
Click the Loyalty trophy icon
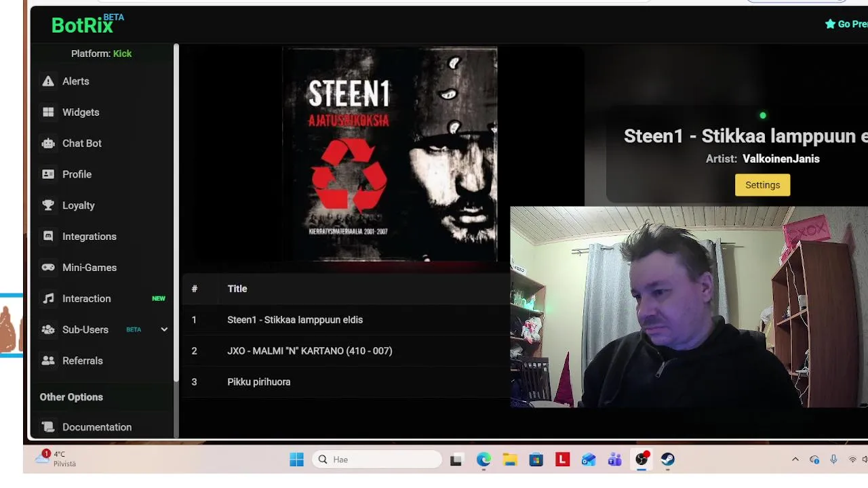[48, 205]
